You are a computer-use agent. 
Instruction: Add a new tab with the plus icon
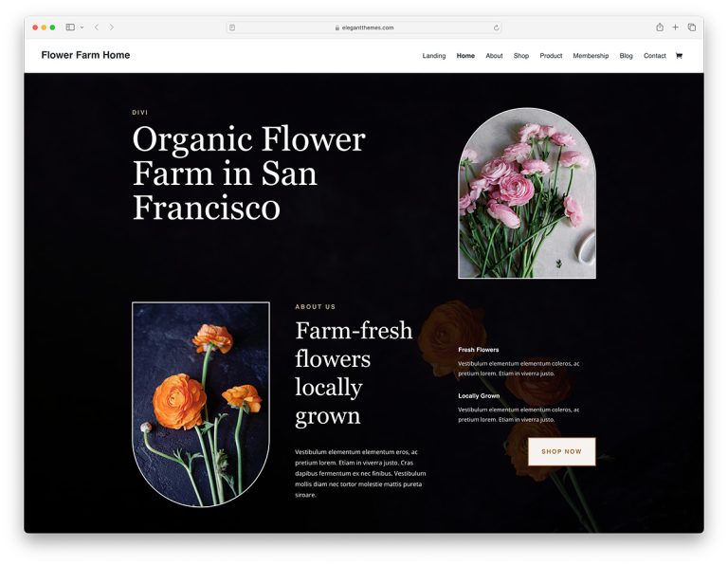[x=676, y=27]
